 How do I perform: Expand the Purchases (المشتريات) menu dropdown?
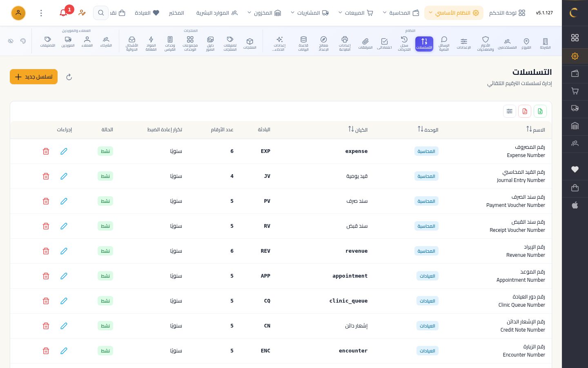[310, 13]
